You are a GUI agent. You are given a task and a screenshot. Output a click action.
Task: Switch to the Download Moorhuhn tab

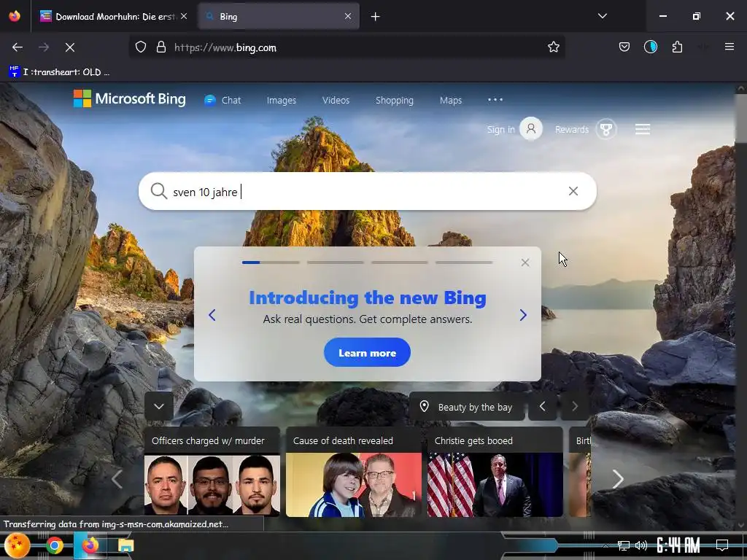(114, 17)
